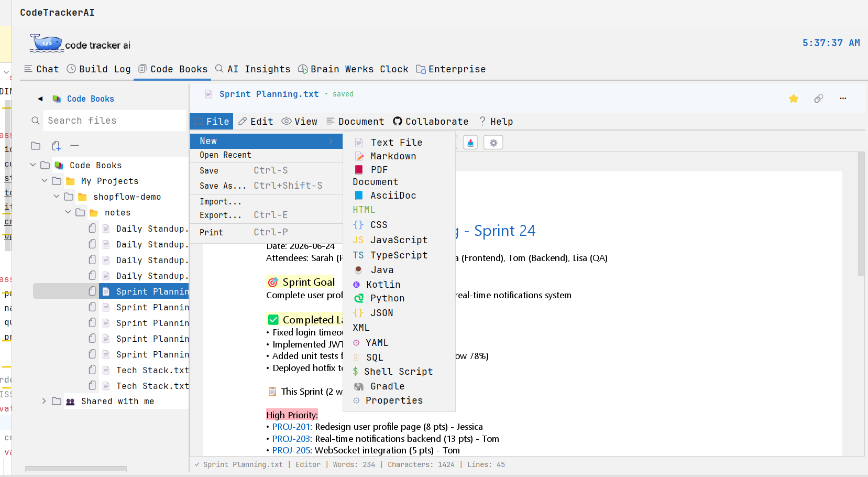Collapse the shopflow-demo folder
The width and height of the screenshot is (868, 477).
pyautogui.click(x=57, y=197)
